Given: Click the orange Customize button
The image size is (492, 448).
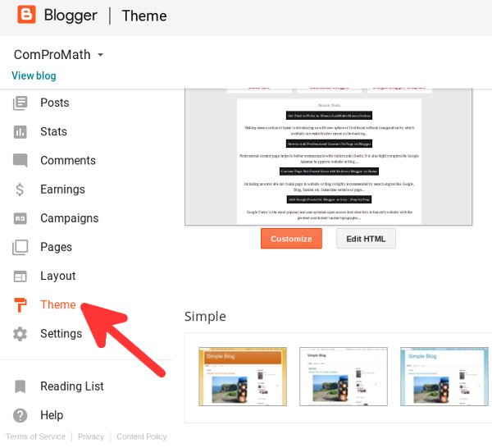Looking at the screenshot, I should pyautogui.click(x=291, y=239).
